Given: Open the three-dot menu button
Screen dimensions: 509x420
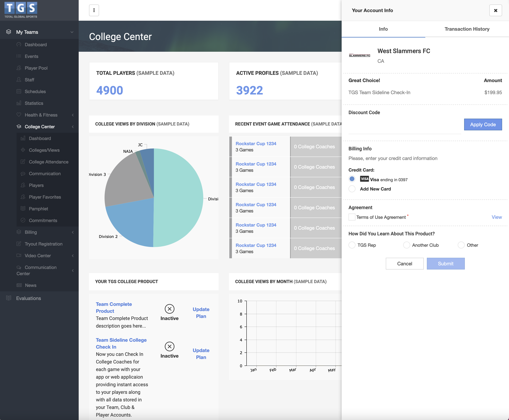Looking at the screenshot, I should point(94,10).
